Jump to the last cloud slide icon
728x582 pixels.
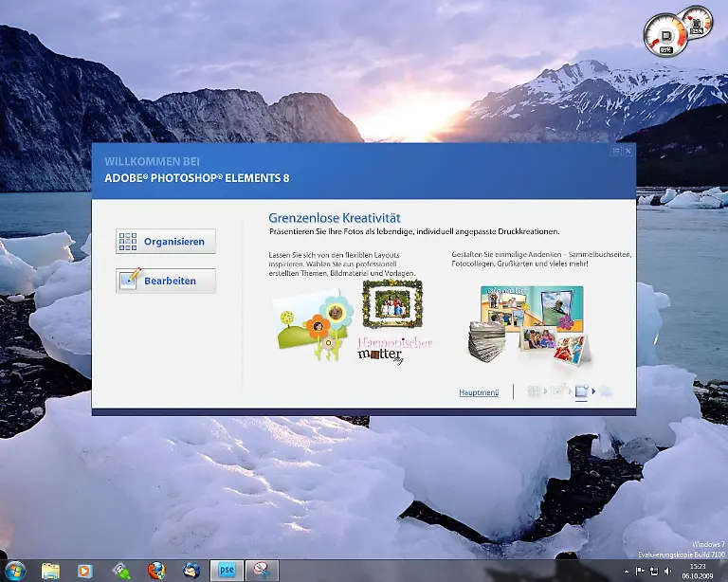[605, 391]
